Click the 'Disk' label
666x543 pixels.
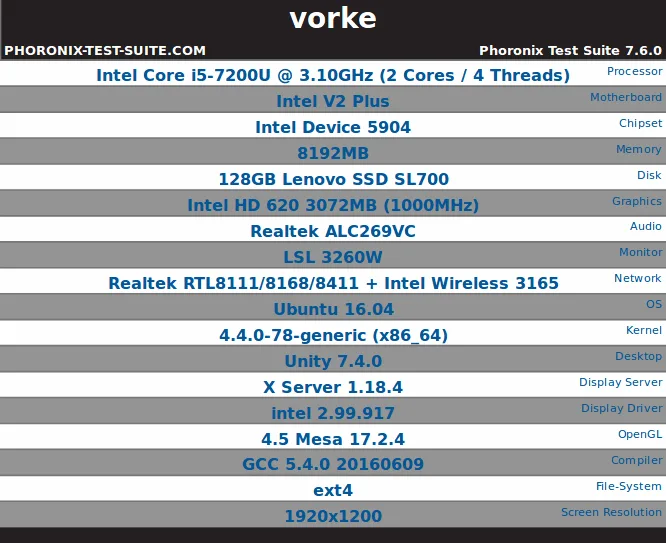pos(649,175)
